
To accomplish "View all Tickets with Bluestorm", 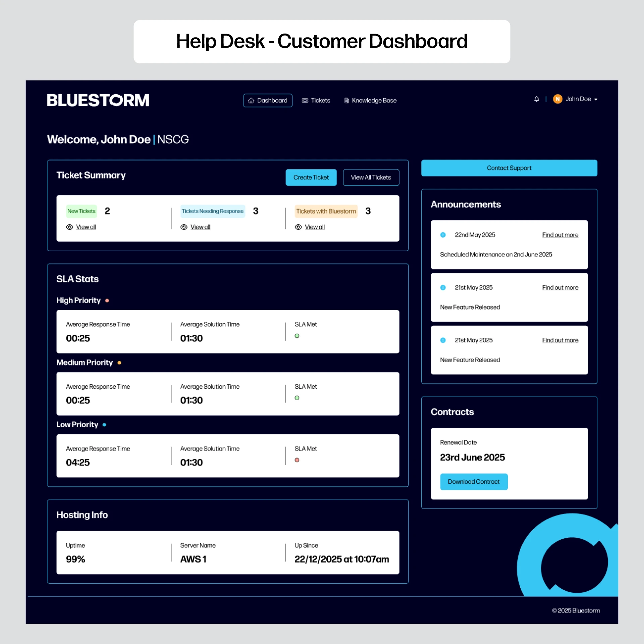I will tap(315, 227).
